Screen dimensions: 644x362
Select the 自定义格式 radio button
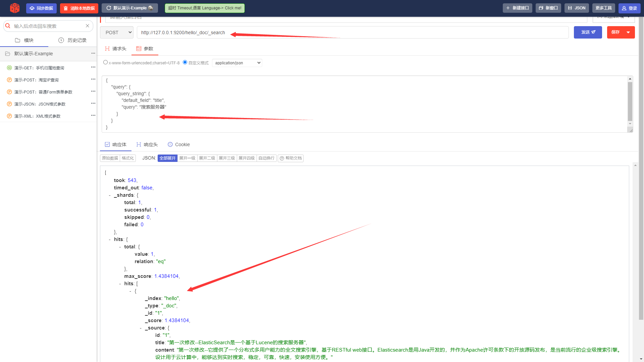pyautogui.click(x=185, y=62)
